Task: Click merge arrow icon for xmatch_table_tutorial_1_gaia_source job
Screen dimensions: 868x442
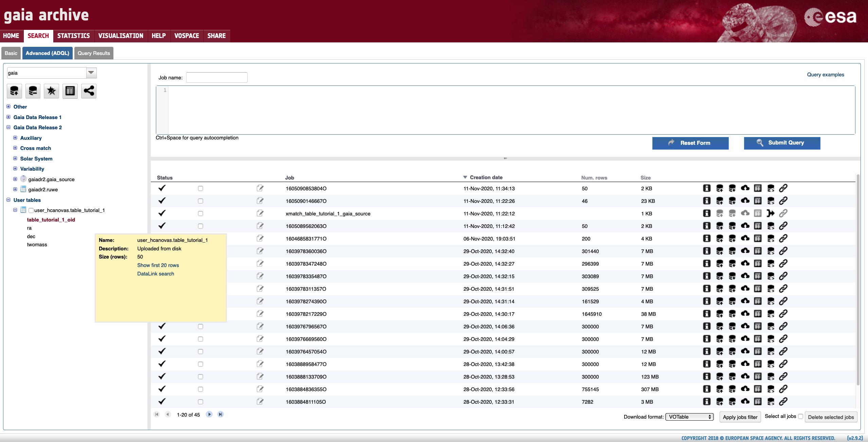Action: (771, 213)
